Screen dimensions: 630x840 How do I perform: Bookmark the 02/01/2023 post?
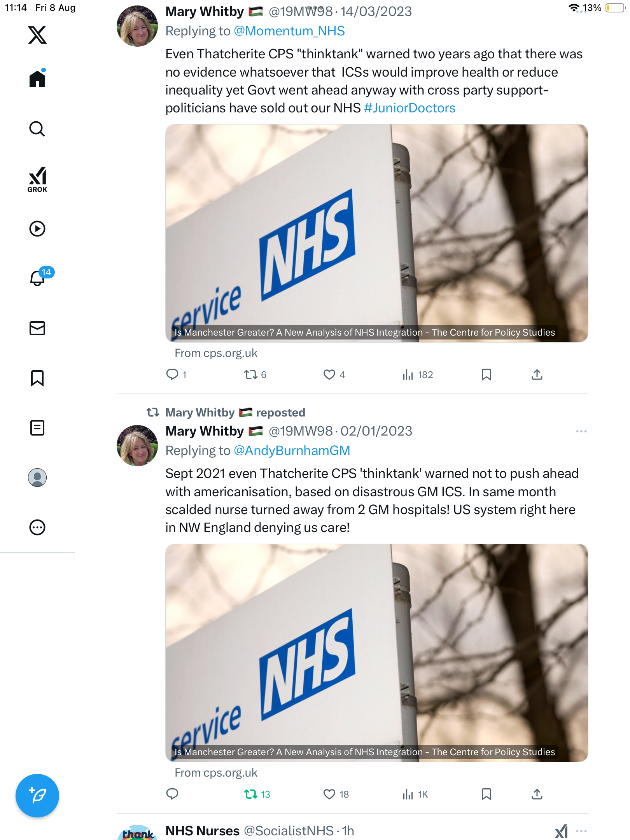486,794
